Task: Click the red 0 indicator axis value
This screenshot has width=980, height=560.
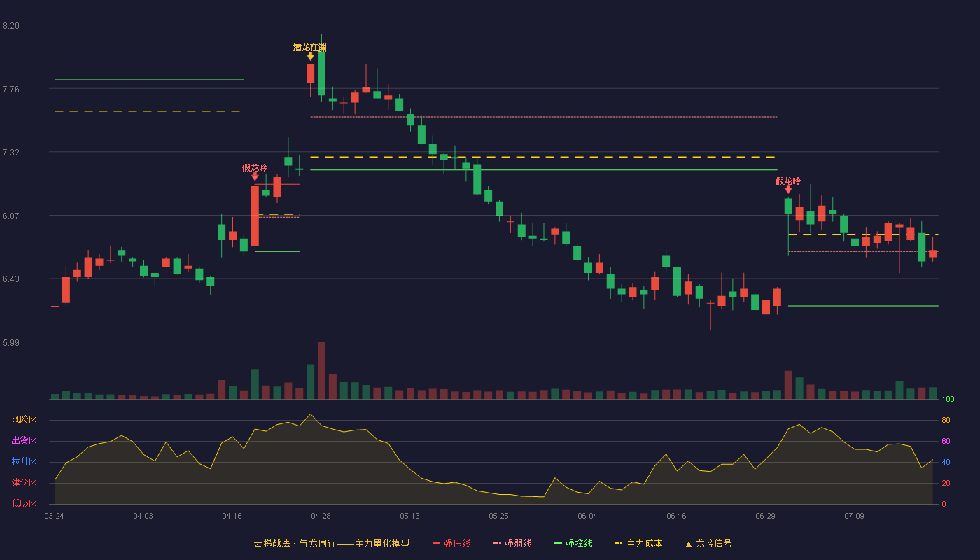Action: (x=944, y=504)
